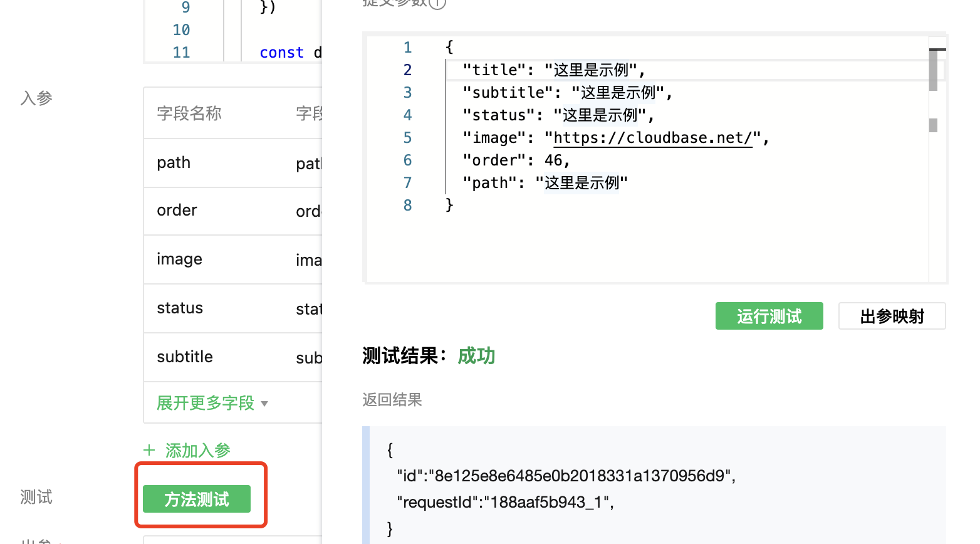Select the order field row

click(x=232, y=211)
